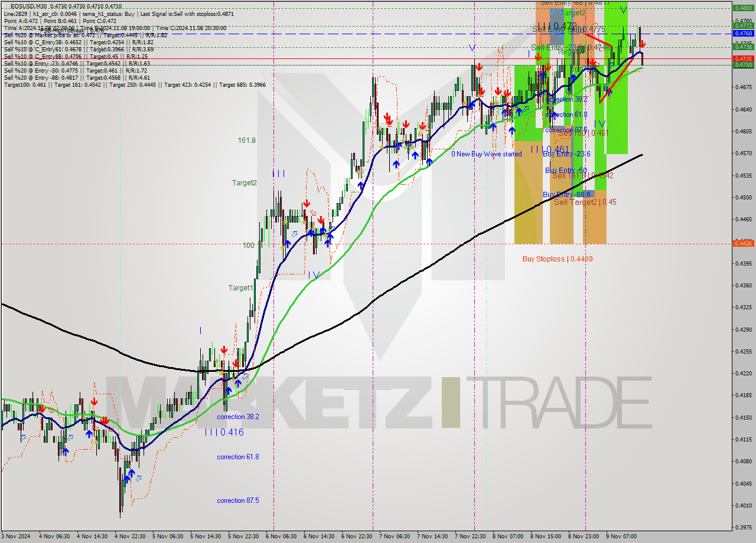Screen dimensions: 756x543
Task: Click the 'Sell %20 @ Entry -88: 0.4817' line
Action: click(x=77, y=78)
